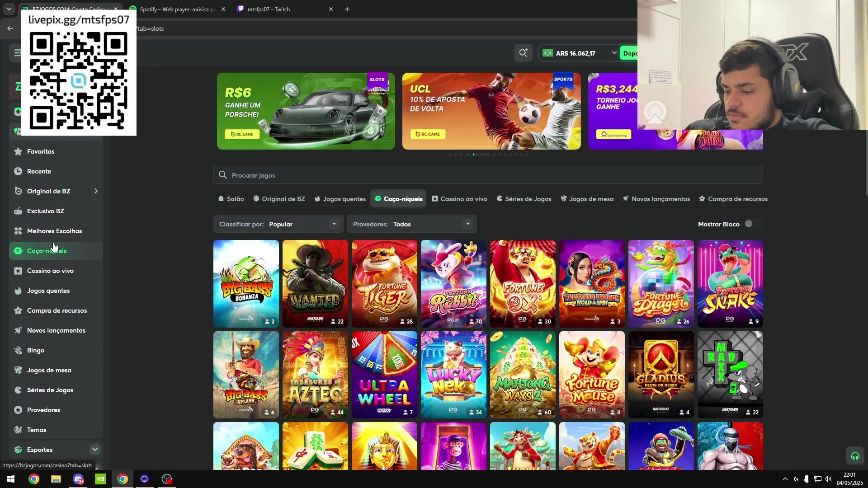Expand Esportes section chevron
Viewport: 868px width, 488px height.
95,450
